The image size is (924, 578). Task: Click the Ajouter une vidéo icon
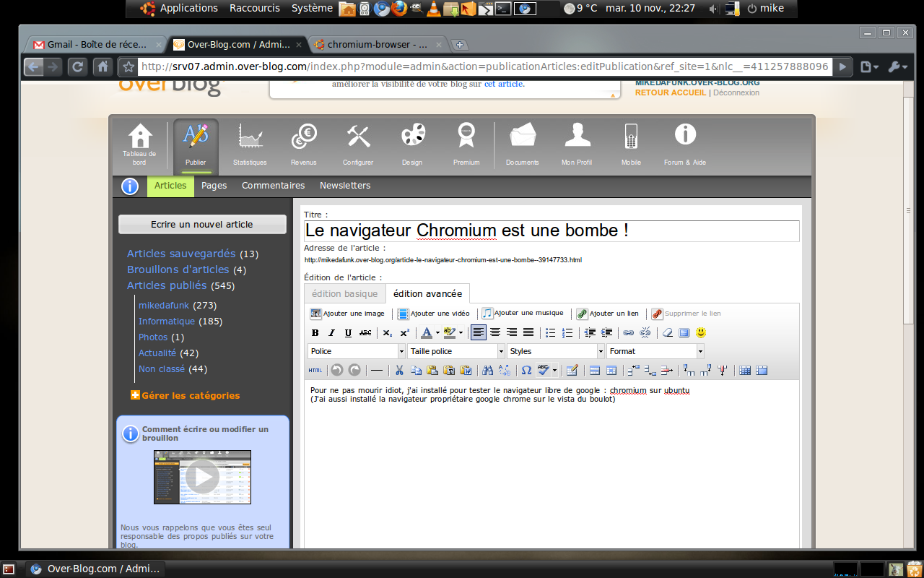point(403,314)
